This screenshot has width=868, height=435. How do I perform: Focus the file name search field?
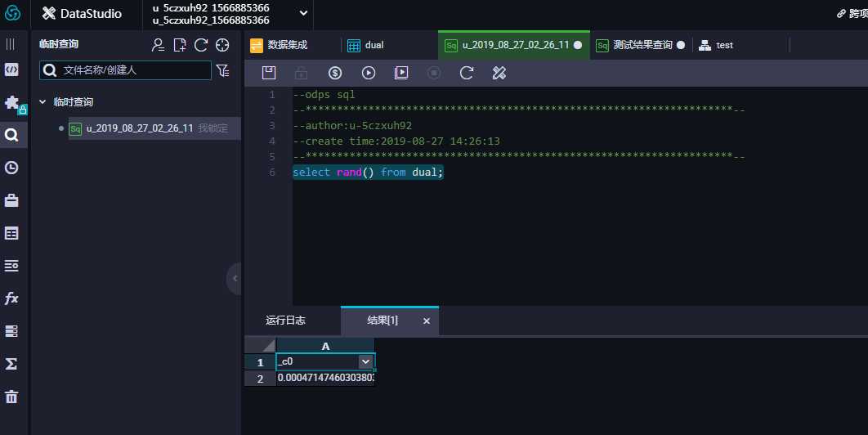pos(125,70)
